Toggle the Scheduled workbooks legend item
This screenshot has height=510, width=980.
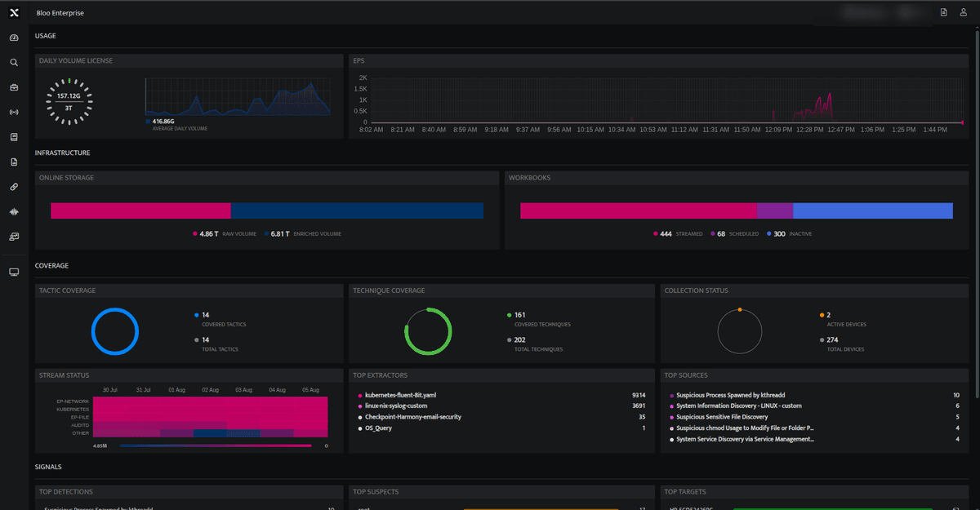[734, 233]
